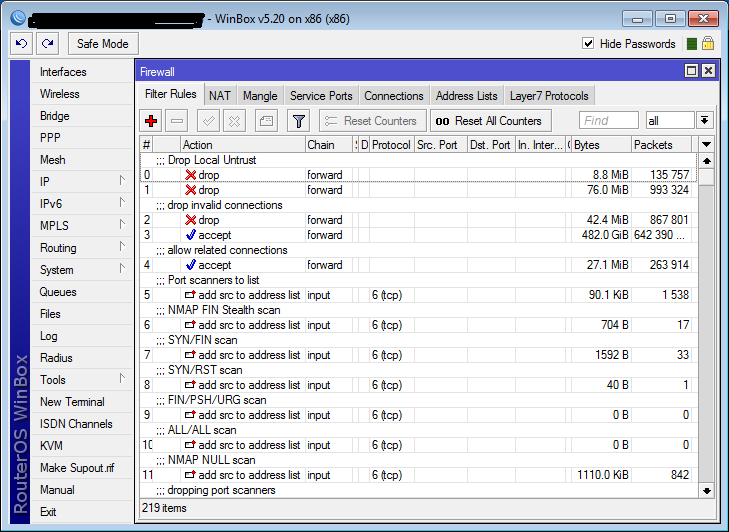Toggle the Hide Passwords checkbox
This screenshot has height=532, width=729.
pyautogui.click(x=588, y=43)
